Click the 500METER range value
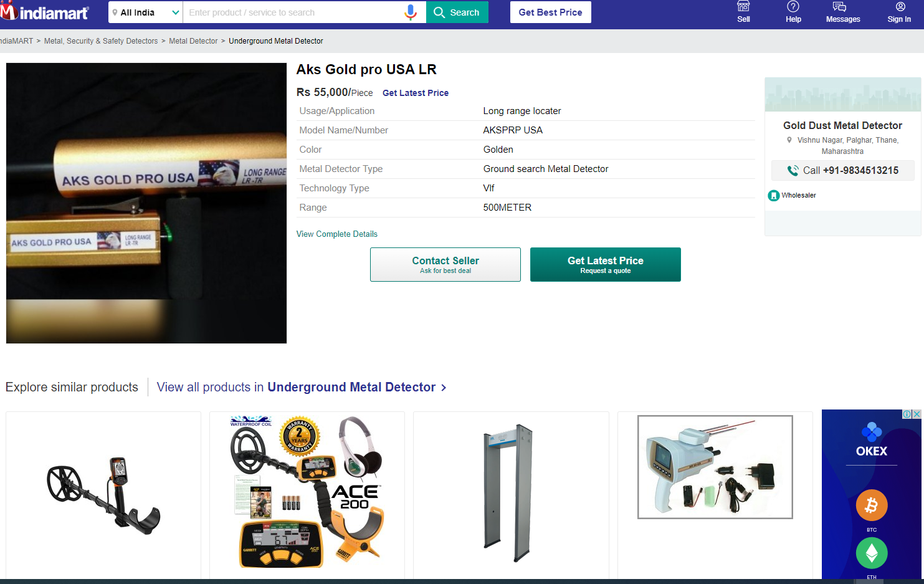Viewport: 924px width, 584px height. [x=507, y=208]
